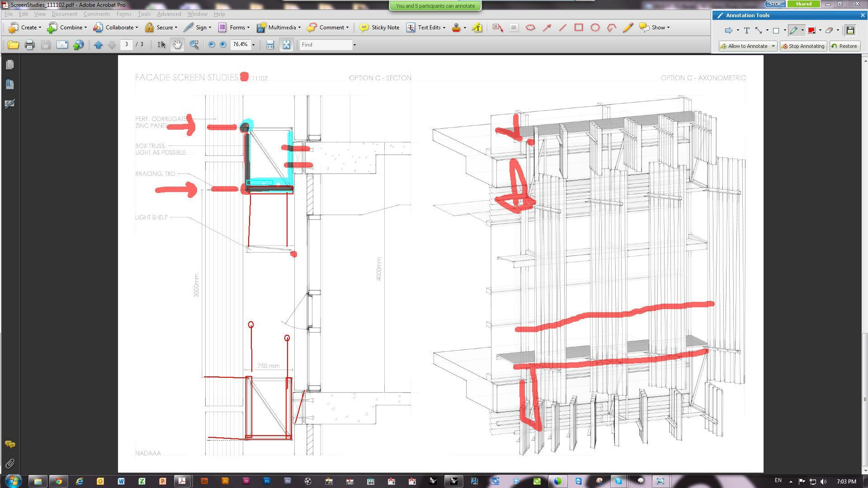Open the zoom percentage dropdown
This screenshot has width=868, height=488.
point(253,45)
